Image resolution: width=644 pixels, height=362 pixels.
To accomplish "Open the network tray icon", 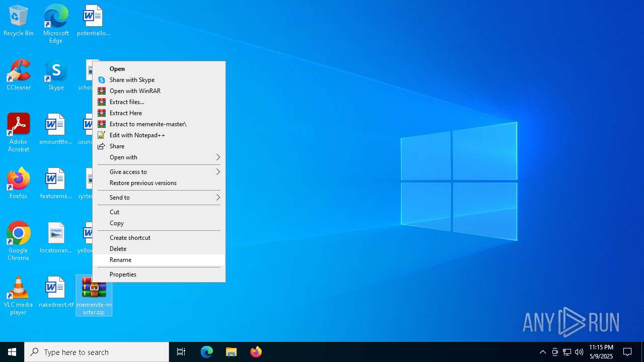I will [x=567, y=352].
